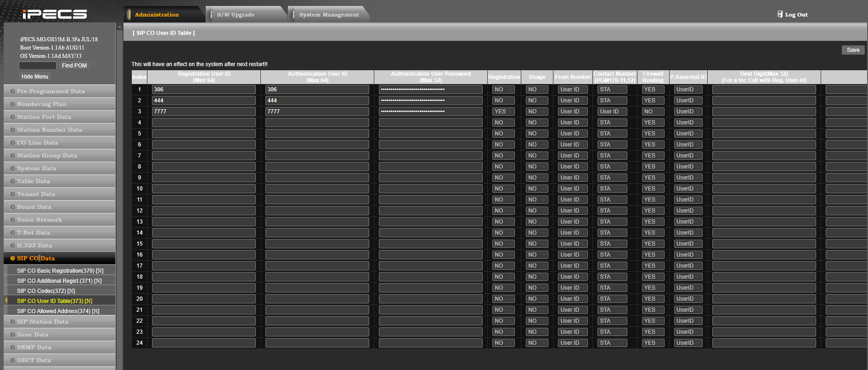868x370 pixels.
Task: Click the arrow icon beside Pre-Programmed Data
Action: coord(13,91)
